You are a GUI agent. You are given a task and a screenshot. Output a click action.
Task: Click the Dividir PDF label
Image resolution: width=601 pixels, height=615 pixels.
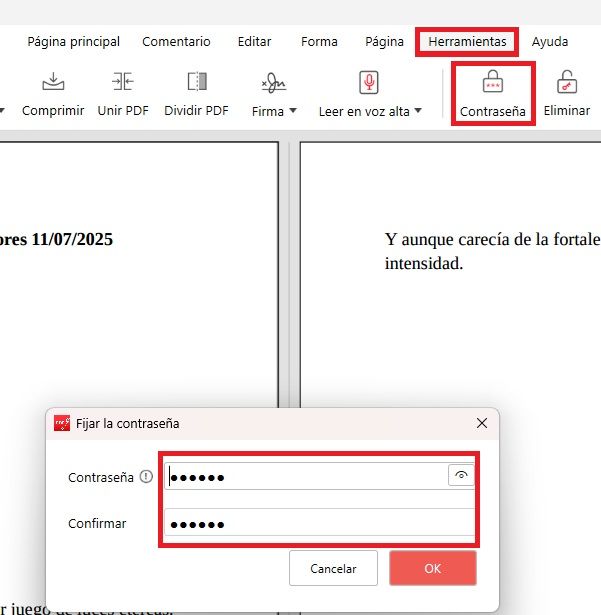(x=197, y=111)
